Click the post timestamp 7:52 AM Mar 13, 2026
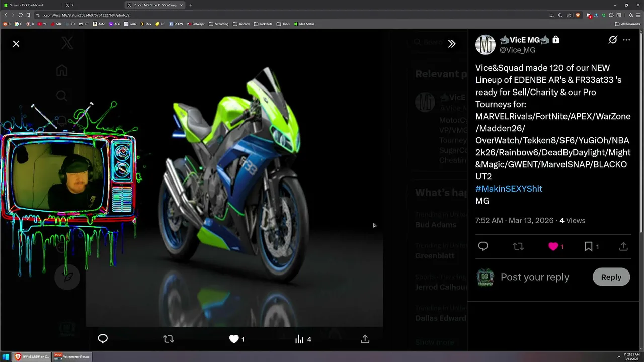644x362 pixels. tap(514, 220)
